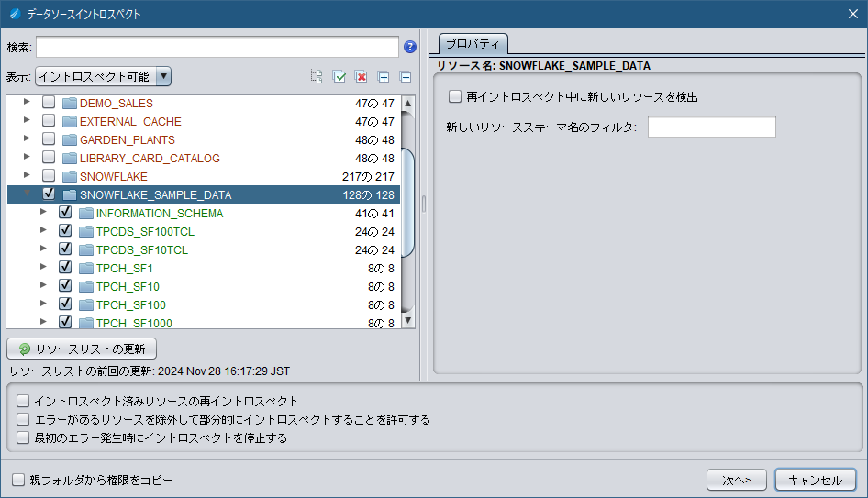868x498 pixels.
Task: Click the tree scrollbar up arrow
Action: coord(408,104)
